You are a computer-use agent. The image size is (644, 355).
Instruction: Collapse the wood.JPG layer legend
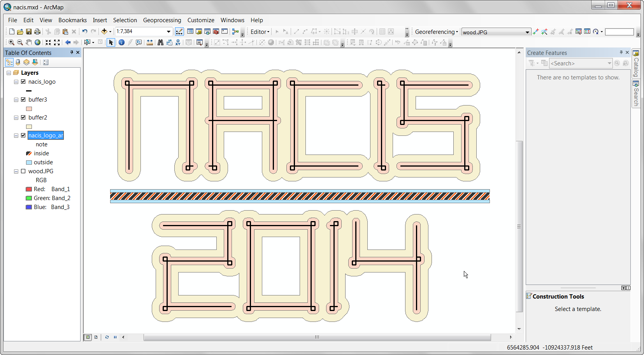pos(16,171)
